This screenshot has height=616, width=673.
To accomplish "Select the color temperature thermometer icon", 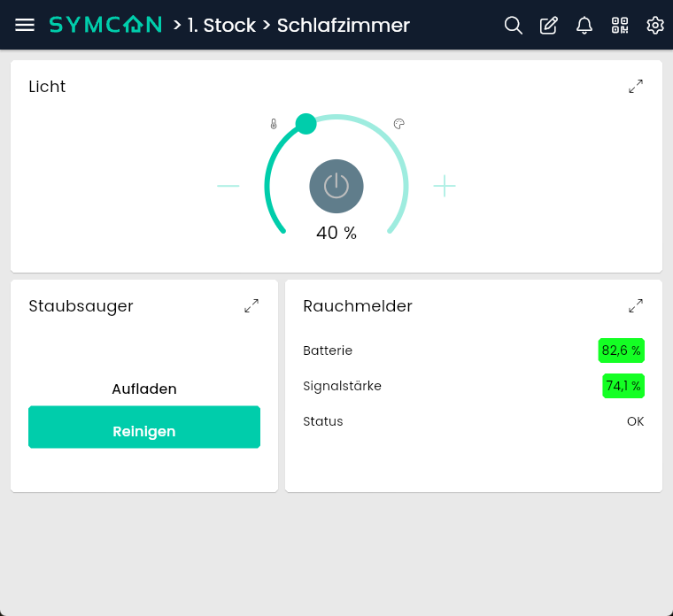I will click(274, 125).
